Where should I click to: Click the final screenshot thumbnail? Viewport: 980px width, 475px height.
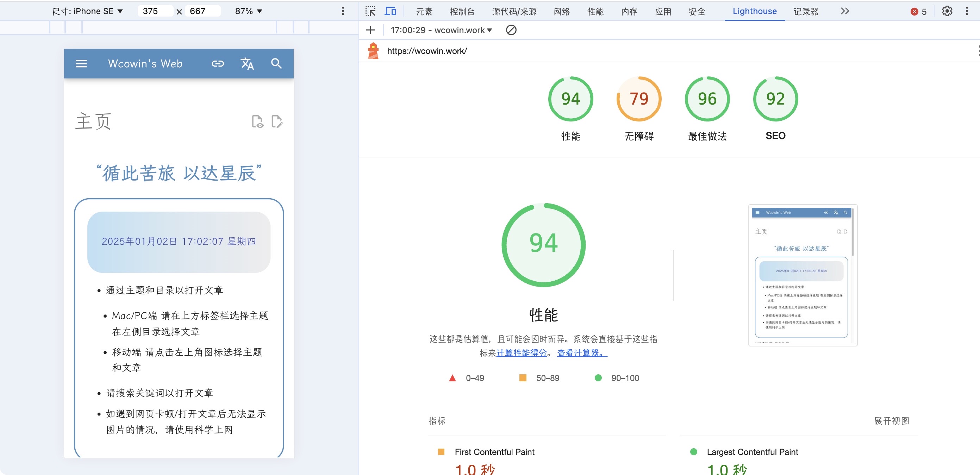point(803,275)
